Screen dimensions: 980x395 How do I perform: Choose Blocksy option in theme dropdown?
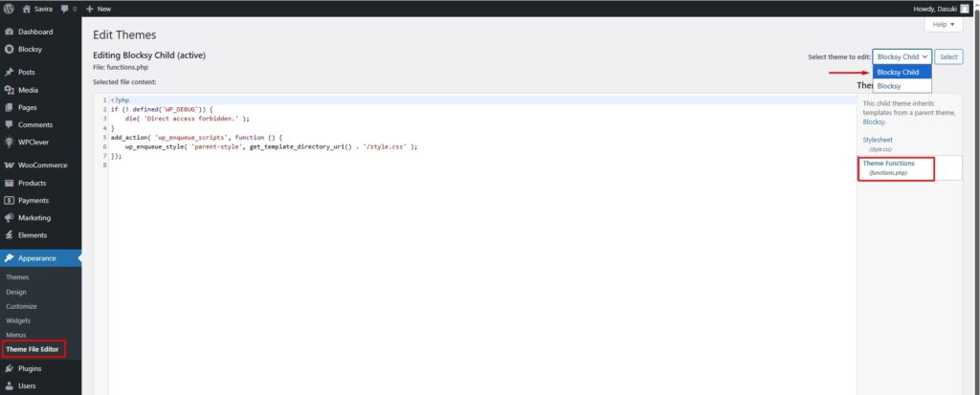coord(902,86)
